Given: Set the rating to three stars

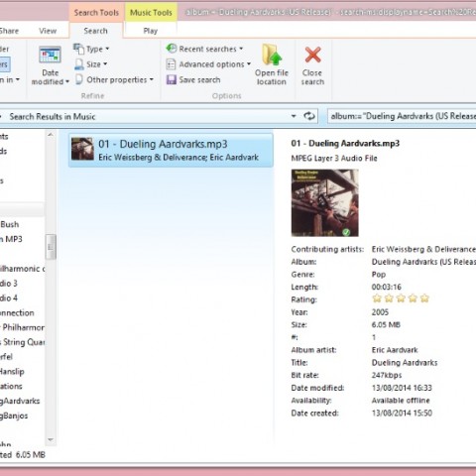Looking at the screenshot, I should pos(401,298).
